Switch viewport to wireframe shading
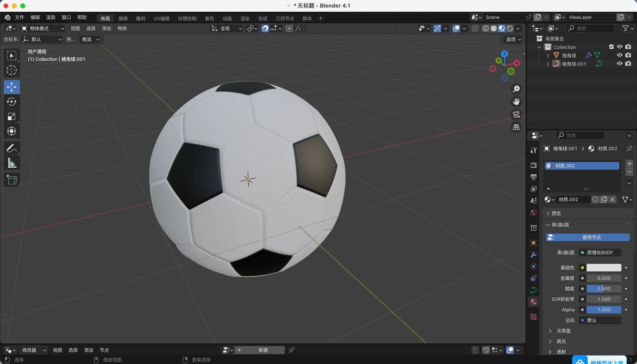Viewport: 637px width, 364px height. pyautogui.click(x=486, y=28)
